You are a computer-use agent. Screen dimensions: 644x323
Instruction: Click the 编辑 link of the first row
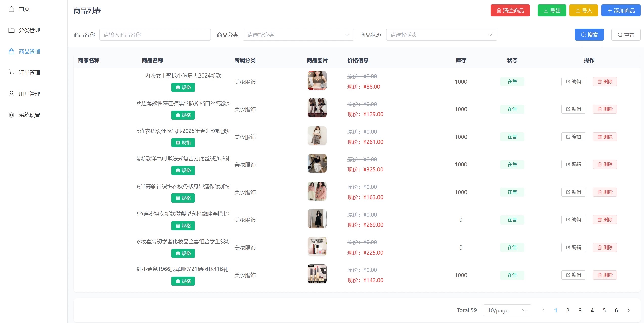click(573, 81)
